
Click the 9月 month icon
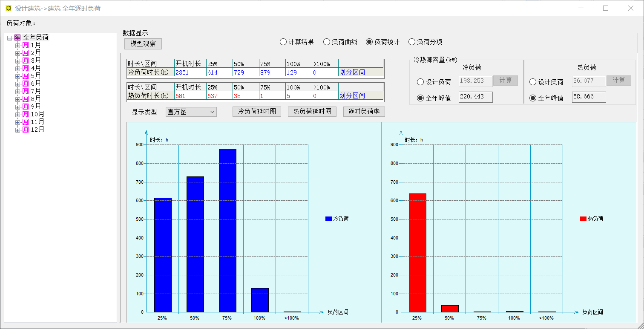[x=26, y=107]
